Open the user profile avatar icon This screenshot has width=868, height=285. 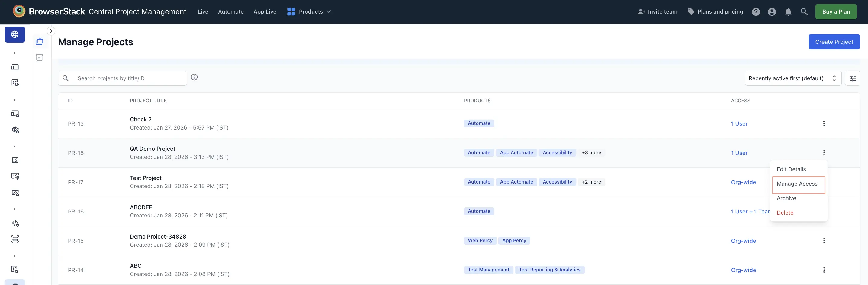click(772, 11)
